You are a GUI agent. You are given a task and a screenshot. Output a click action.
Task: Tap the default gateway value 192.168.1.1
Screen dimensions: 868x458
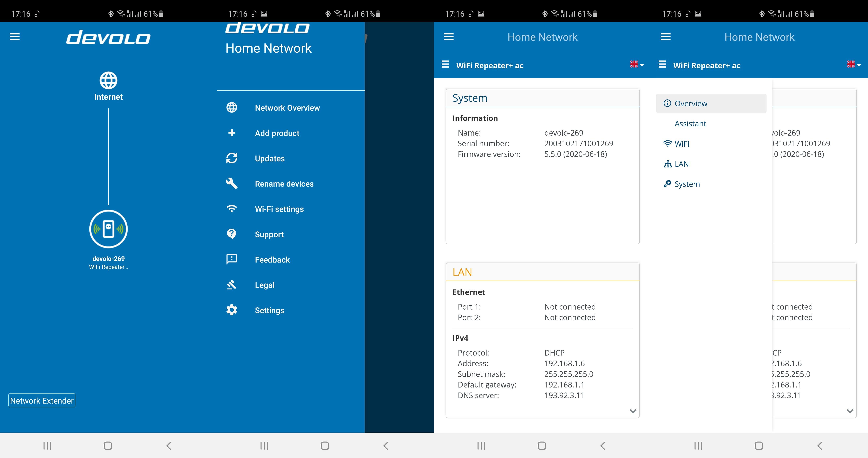[x=564, y=385]
